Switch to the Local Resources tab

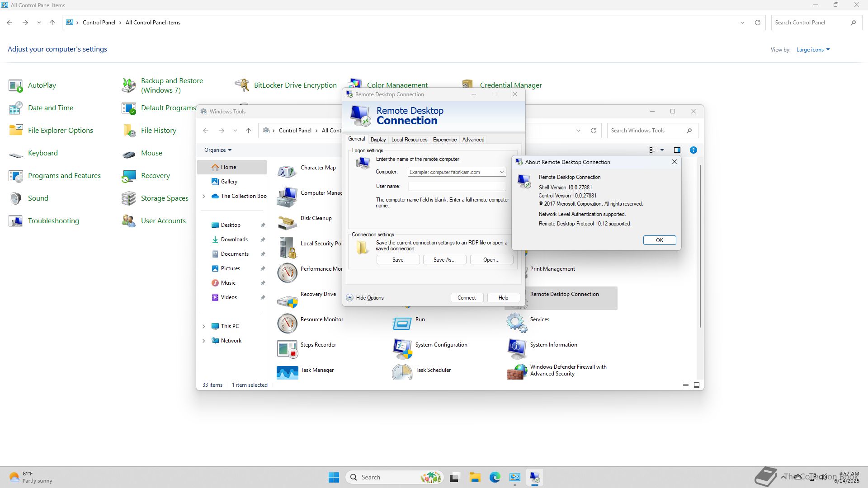click(x=409, y=140)
